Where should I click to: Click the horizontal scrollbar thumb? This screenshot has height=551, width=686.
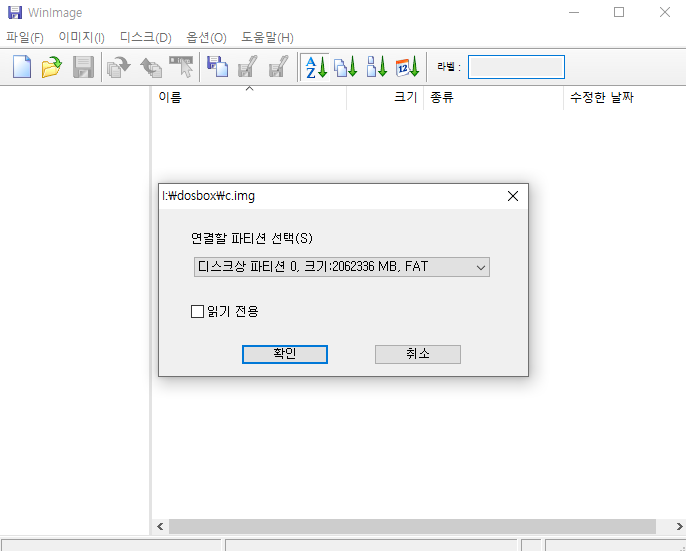[x=412, y=526]
